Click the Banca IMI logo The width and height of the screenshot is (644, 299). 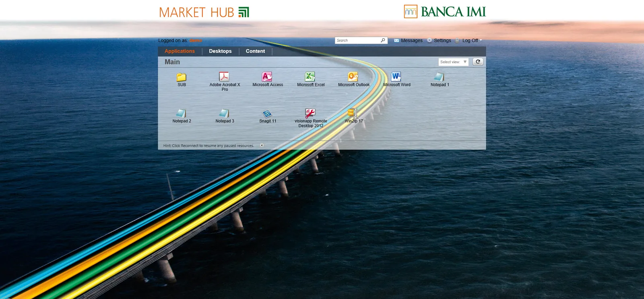pyautogui.click(x=445, y=12)
